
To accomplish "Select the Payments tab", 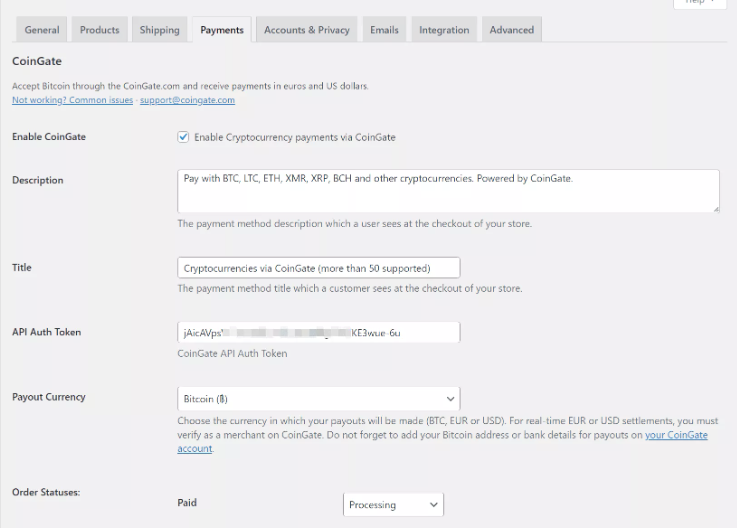I will pyautogui.click(x=222, y=30).
